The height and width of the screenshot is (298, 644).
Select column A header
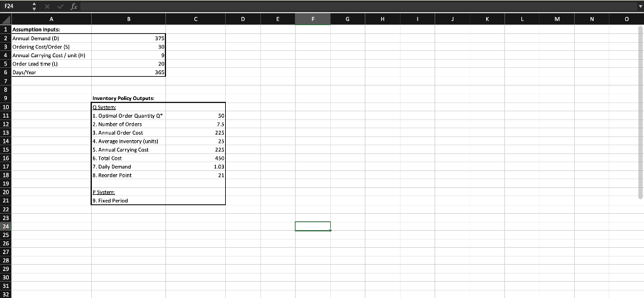pos(52,18)
